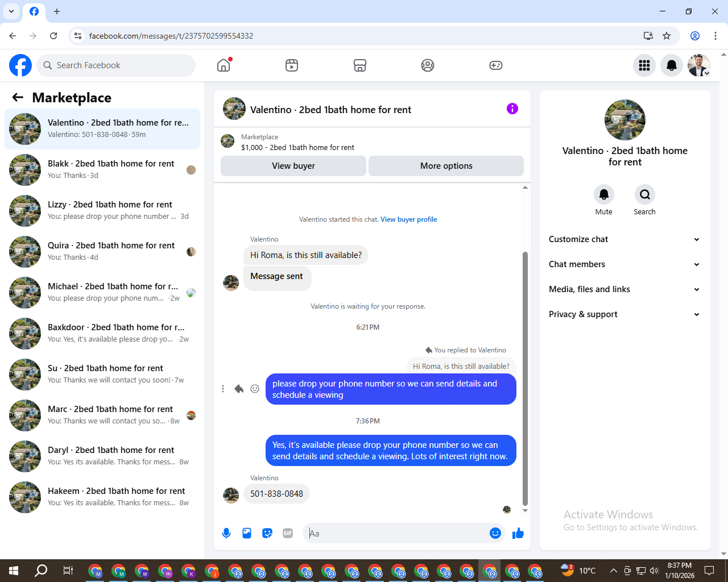Choose a sticker icon
Viewport: 728px width, 582px height.
click(x=267, y=533)
